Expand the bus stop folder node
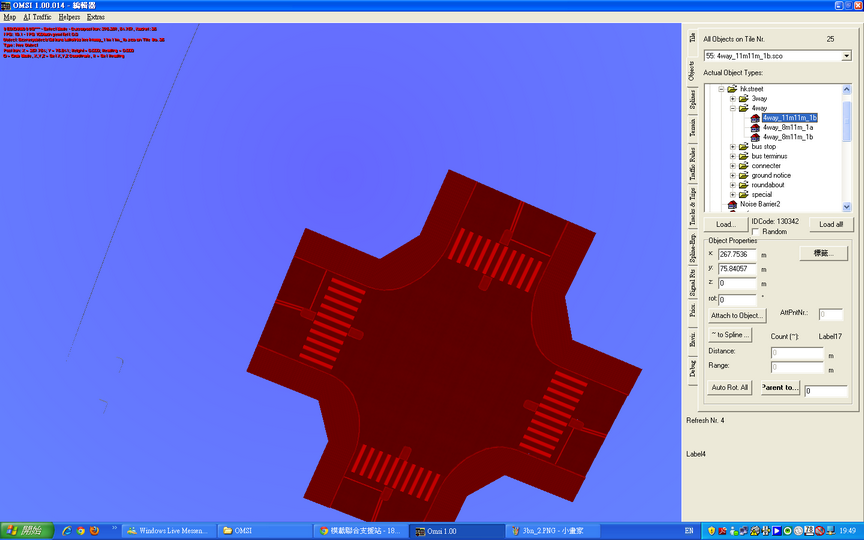 coord(732,147)
